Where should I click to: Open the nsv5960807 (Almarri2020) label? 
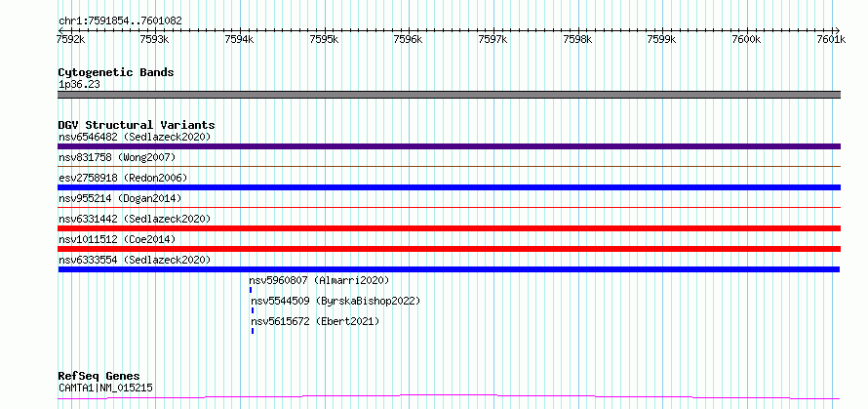[320, 280]
